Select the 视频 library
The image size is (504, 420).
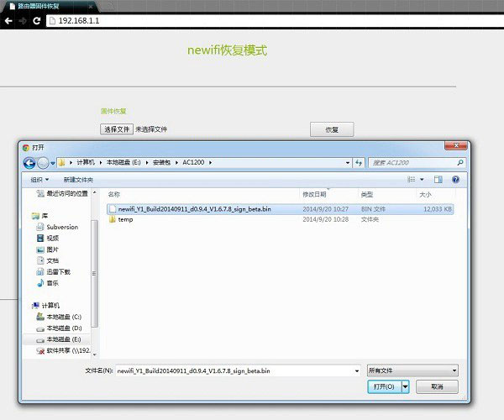point(48,238)
